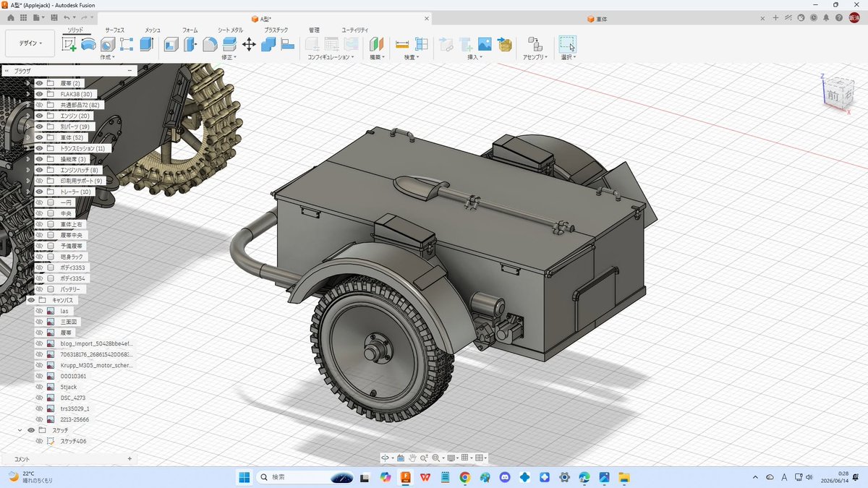Open the 挿入 dropdown menu
This screenshot has height=488, width=868.
[475, 57]
